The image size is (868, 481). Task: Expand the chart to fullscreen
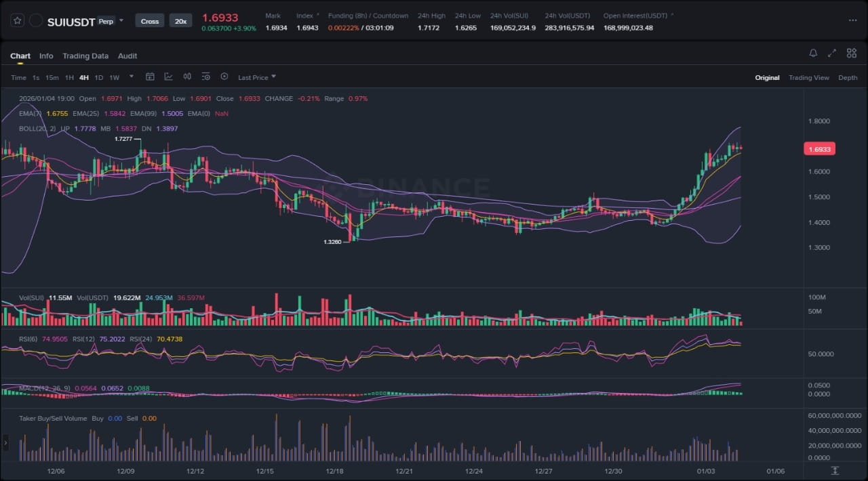(832, 53)
